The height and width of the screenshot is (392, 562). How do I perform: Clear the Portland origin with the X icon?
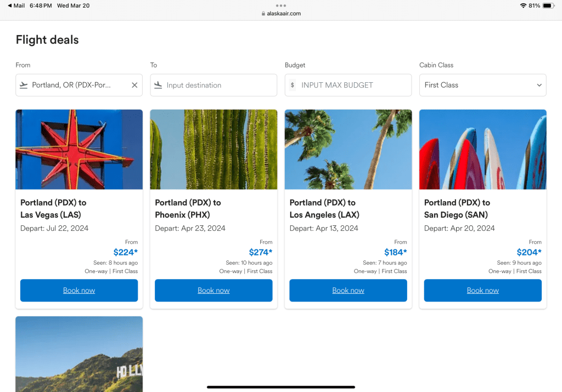134,85
